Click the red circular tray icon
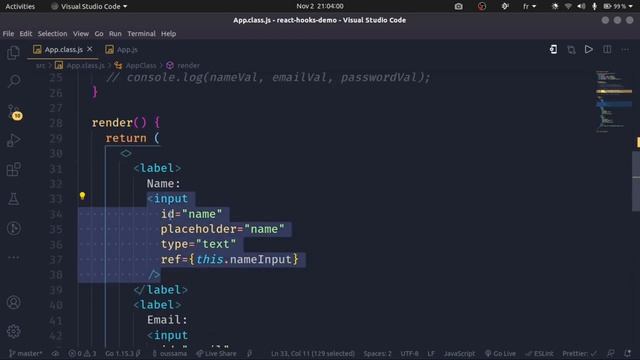This screenshot has width=640, height=360. [x=482, y=7]
